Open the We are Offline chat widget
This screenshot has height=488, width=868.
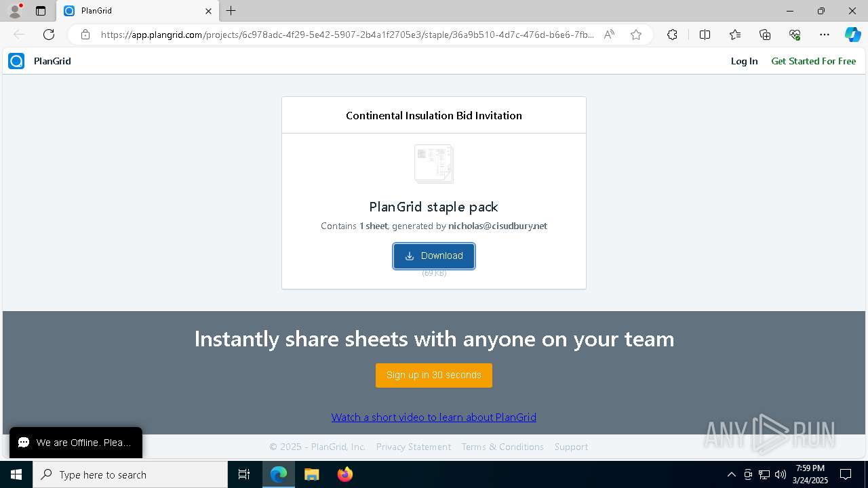point(76,443)
